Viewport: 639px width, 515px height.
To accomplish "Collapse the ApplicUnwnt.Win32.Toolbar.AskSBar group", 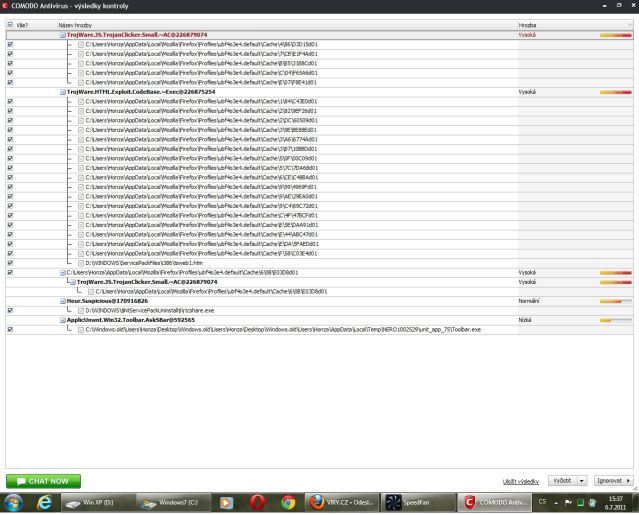I will pos(63,321).
